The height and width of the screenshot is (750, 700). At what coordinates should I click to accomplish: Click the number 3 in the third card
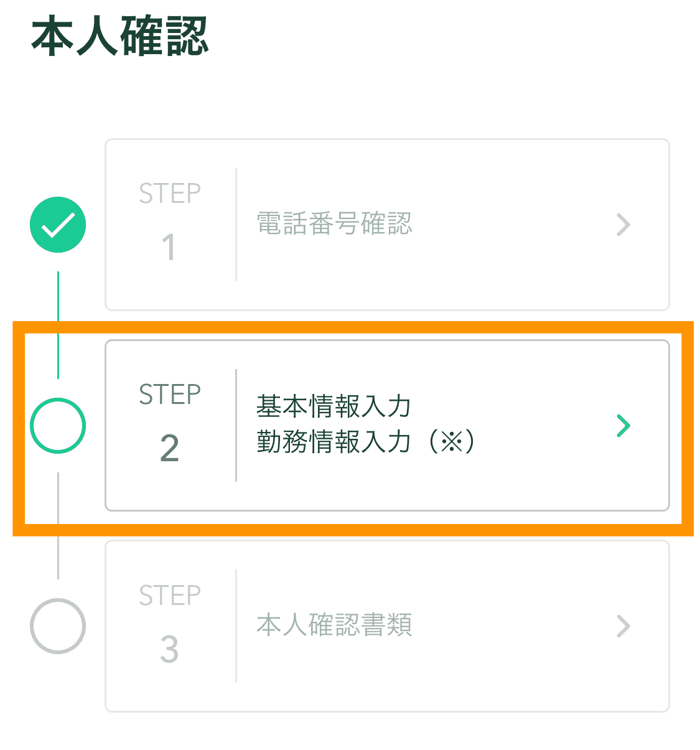[x=169, y=649]
